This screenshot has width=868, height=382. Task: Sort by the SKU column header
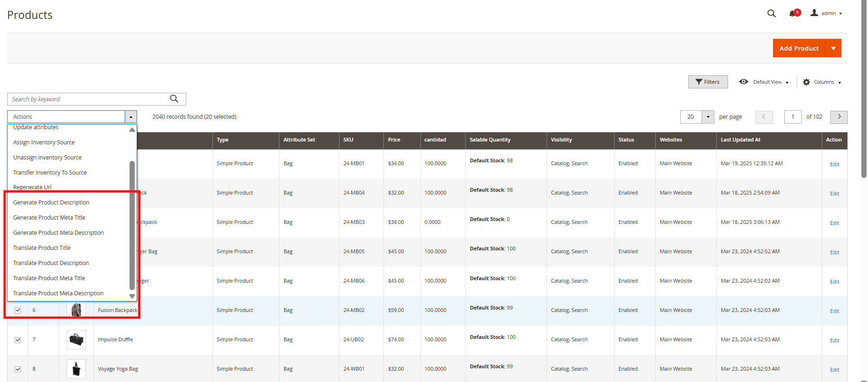tap(361, 140)
